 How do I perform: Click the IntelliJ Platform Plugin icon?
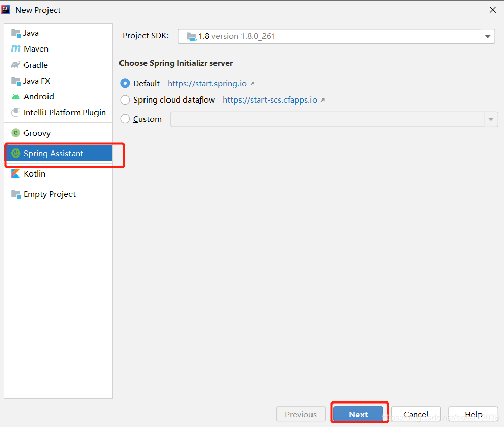(16, 112)
